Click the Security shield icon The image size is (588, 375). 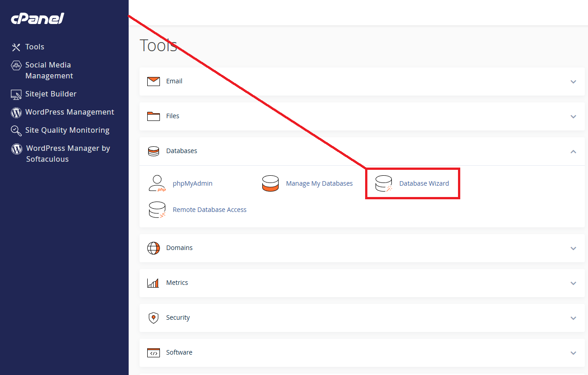coord(154,318)
